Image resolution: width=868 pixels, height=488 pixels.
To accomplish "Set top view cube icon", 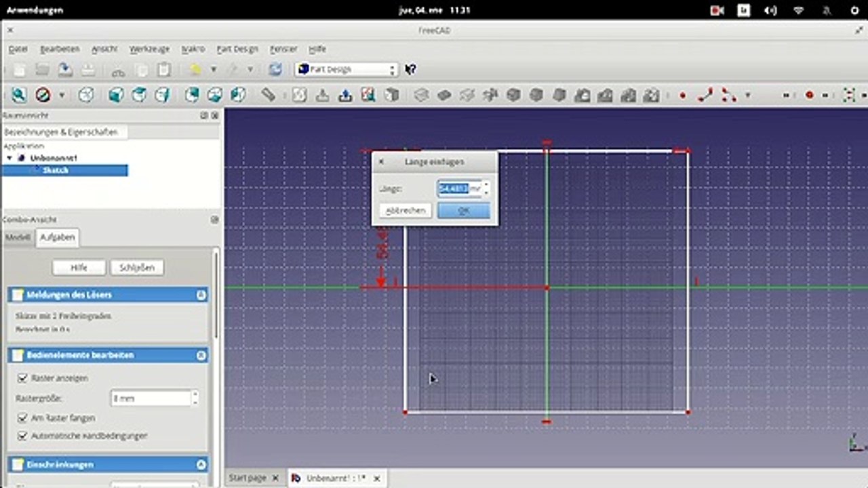I will (x=139, y=95).
